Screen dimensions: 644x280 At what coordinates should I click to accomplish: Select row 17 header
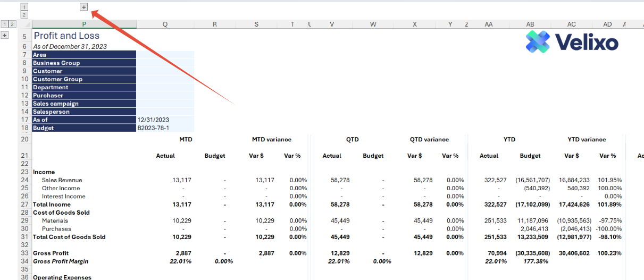tap(24, 120)
